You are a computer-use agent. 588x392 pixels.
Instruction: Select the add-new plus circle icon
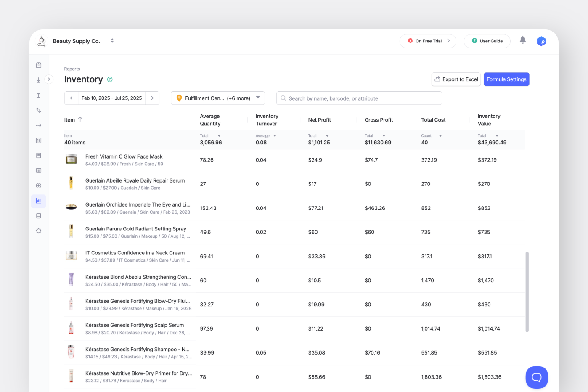[38, 185]
